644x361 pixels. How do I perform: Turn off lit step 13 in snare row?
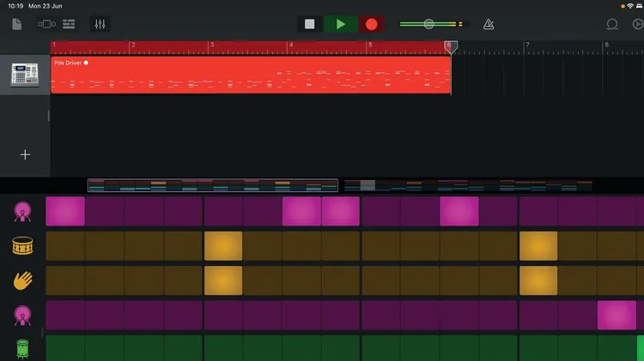538,246
